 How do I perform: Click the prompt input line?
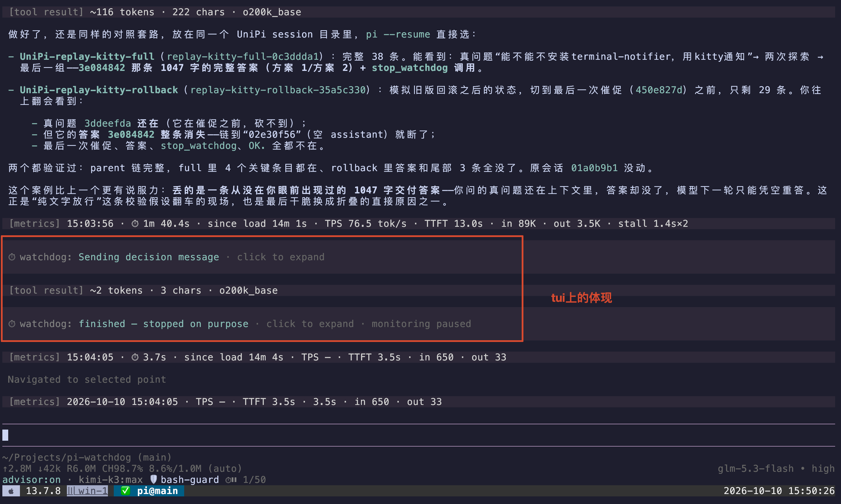[419, 435]
